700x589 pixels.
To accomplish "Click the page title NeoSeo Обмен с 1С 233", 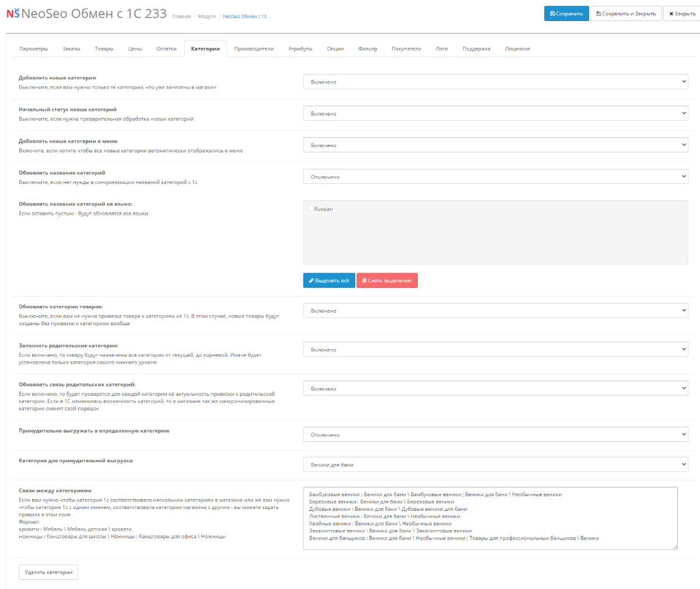I will (94, 13).
